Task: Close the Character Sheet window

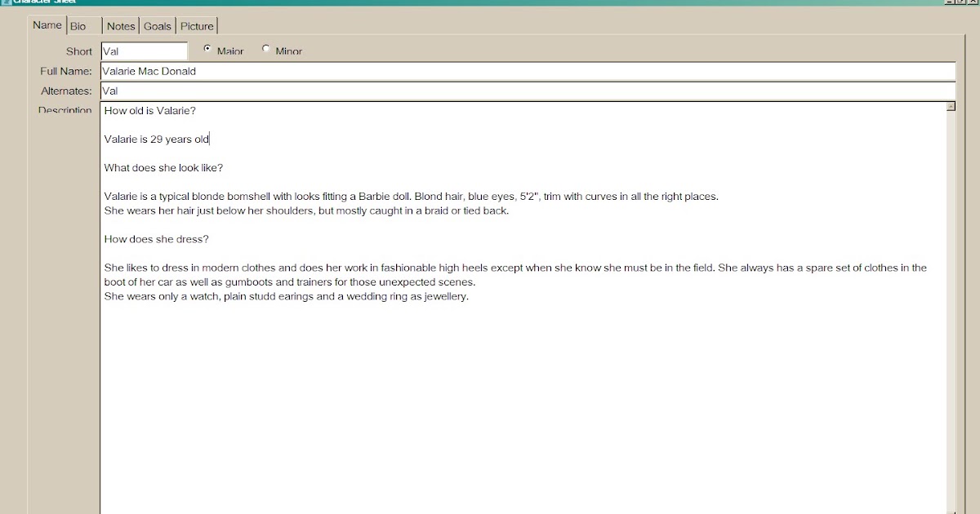Action: click(x=973, y=2)
